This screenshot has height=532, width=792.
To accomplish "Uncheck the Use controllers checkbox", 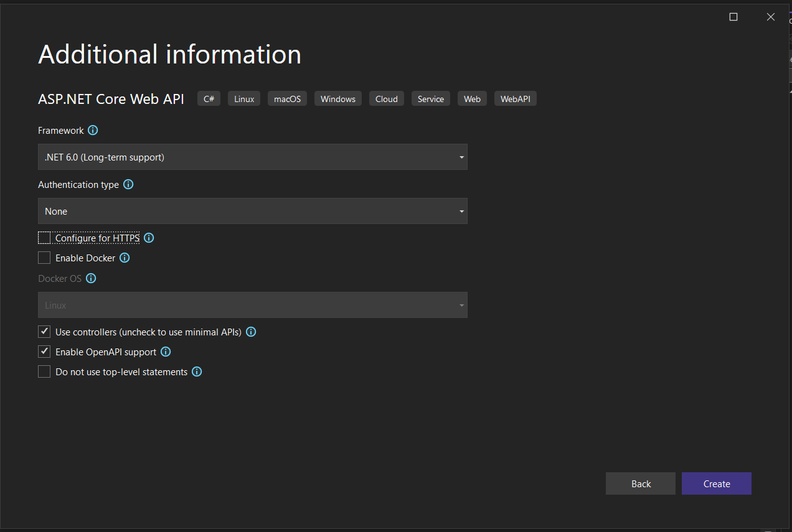I will point(44,332).
